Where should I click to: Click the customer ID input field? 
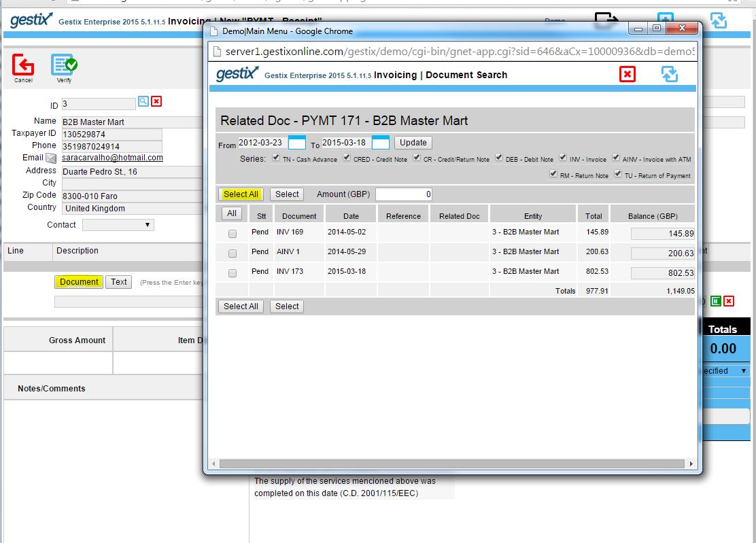[x=99, y=103]
